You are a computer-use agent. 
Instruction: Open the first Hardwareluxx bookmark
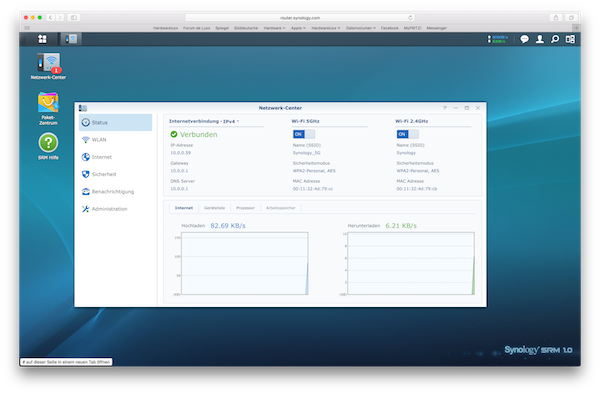pos(165,28)
